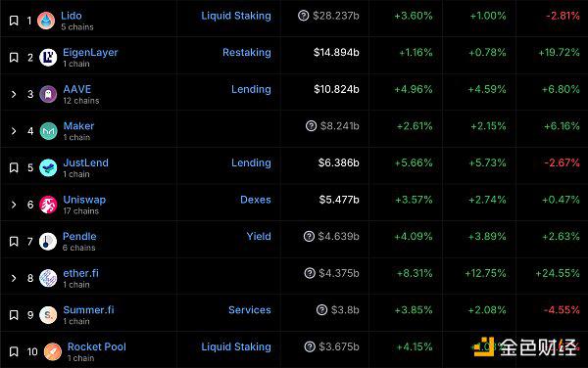The height and width of the screenshot is (368, 588).
Task: Bookmark the Lido row
Action: [x=14, y=21]
